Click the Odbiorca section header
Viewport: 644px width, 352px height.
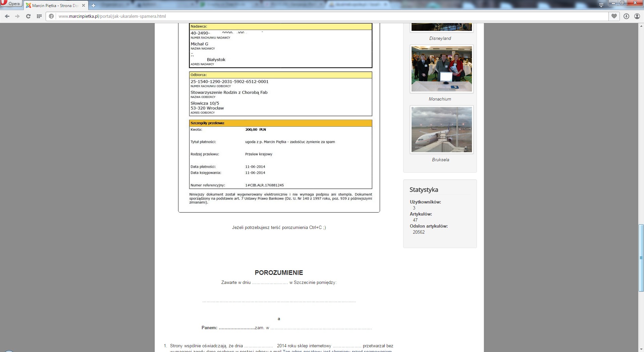click(280, 75)
